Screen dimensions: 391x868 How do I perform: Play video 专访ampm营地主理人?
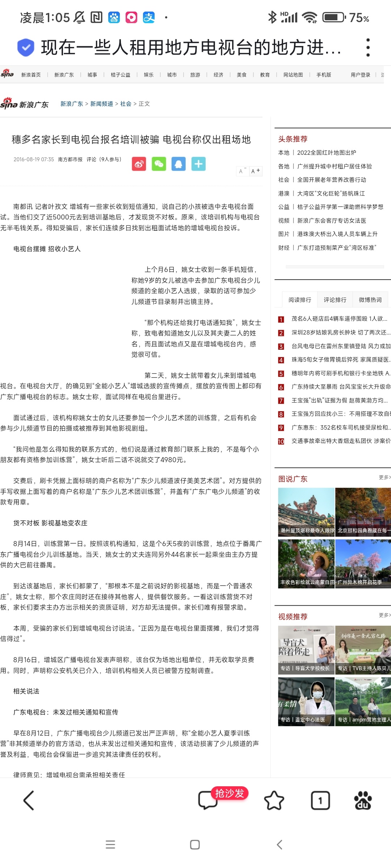(x=363, y=701)
